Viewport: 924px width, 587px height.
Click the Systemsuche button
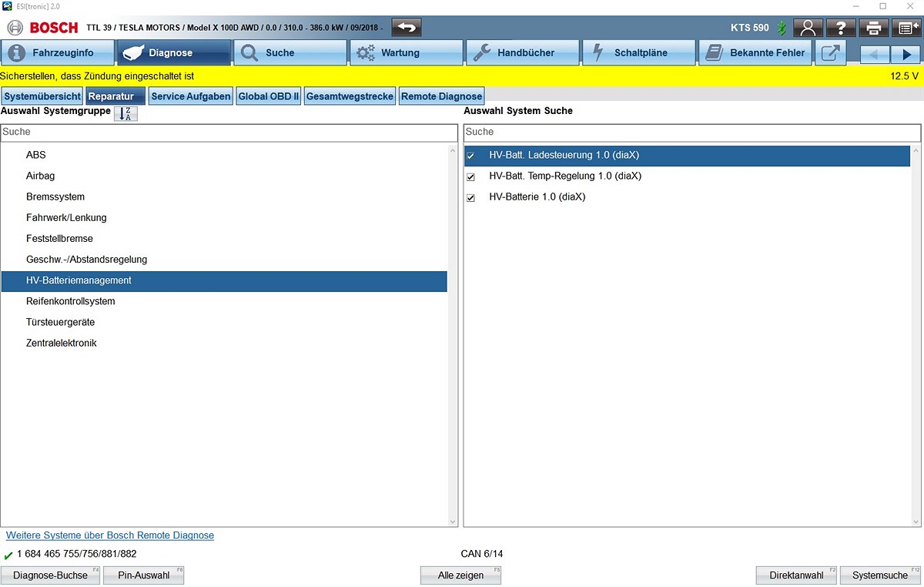(880, 575)
